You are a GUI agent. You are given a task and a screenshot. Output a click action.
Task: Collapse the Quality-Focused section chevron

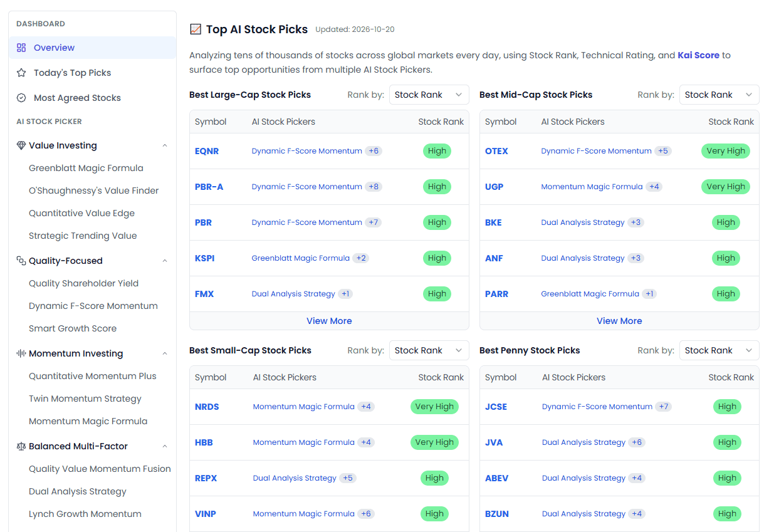click(x=165, y=261)
